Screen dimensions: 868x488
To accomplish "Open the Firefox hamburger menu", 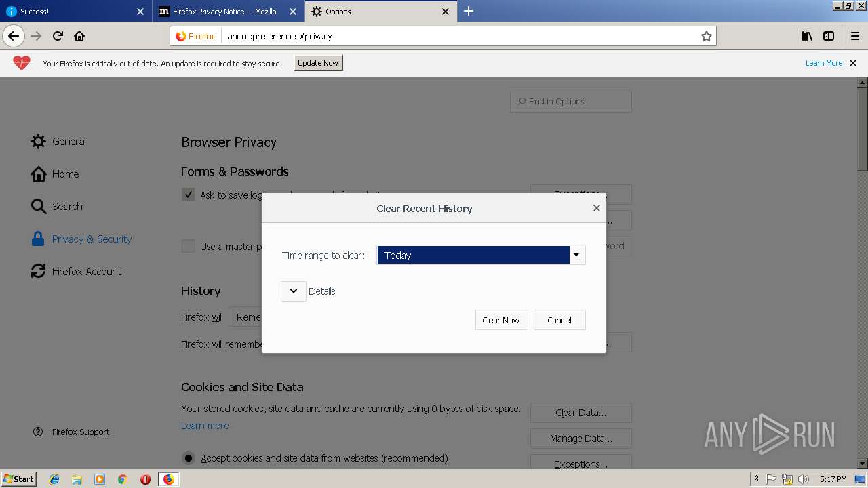I will [855, 36].
